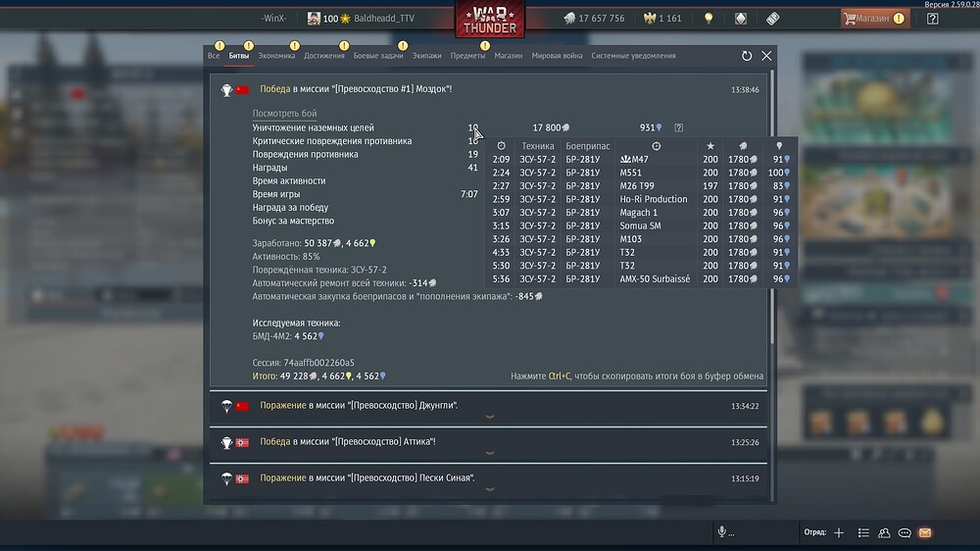Expand the Победа Аттика battle entry
The width and height of the screenshot is (980, 551).
489,445
